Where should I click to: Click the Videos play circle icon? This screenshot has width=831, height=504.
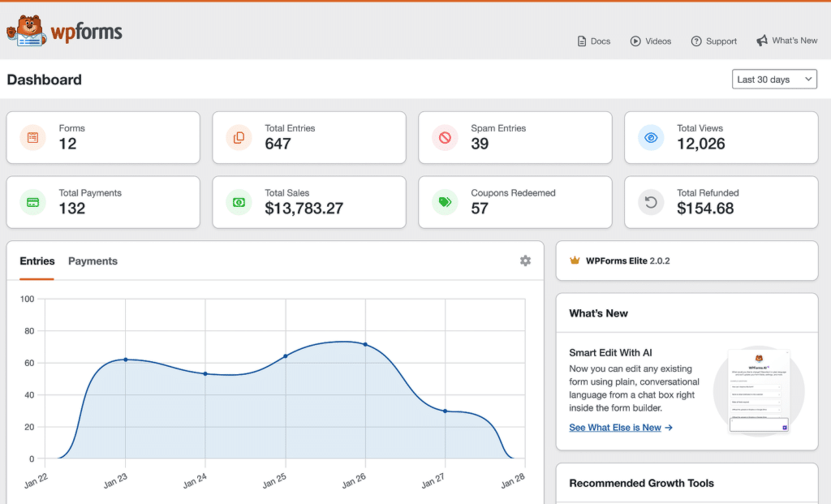pyautogui.click(x=635, y=41)
